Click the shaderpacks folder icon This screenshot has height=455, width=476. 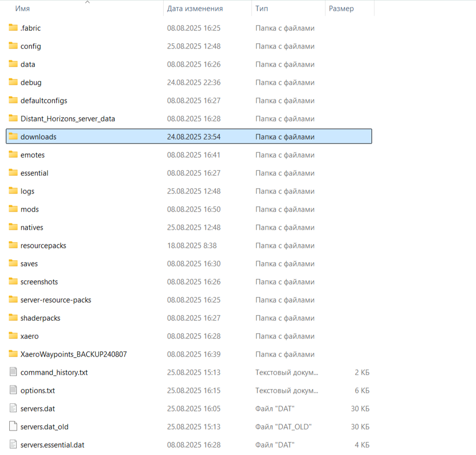[13, 318]
